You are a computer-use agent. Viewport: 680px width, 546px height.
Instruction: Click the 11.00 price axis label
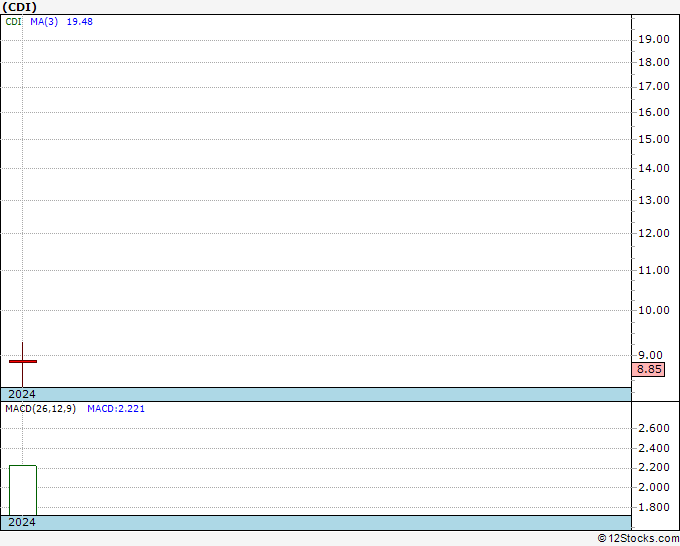654,270
